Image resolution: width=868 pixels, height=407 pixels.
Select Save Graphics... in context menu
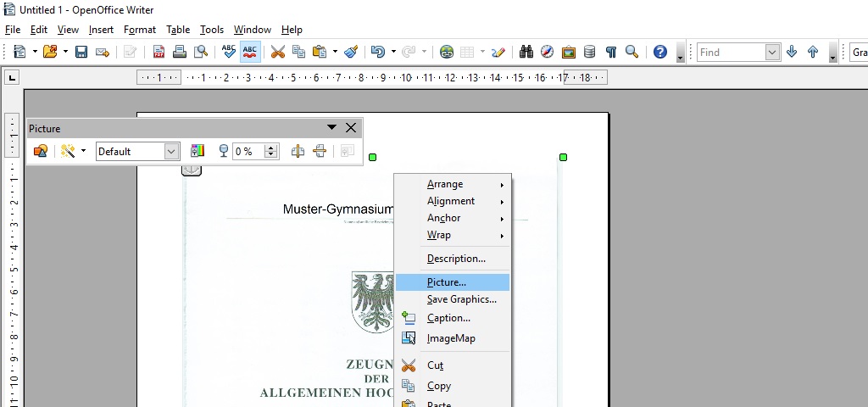pyautogui.click(x=462, y=299)
